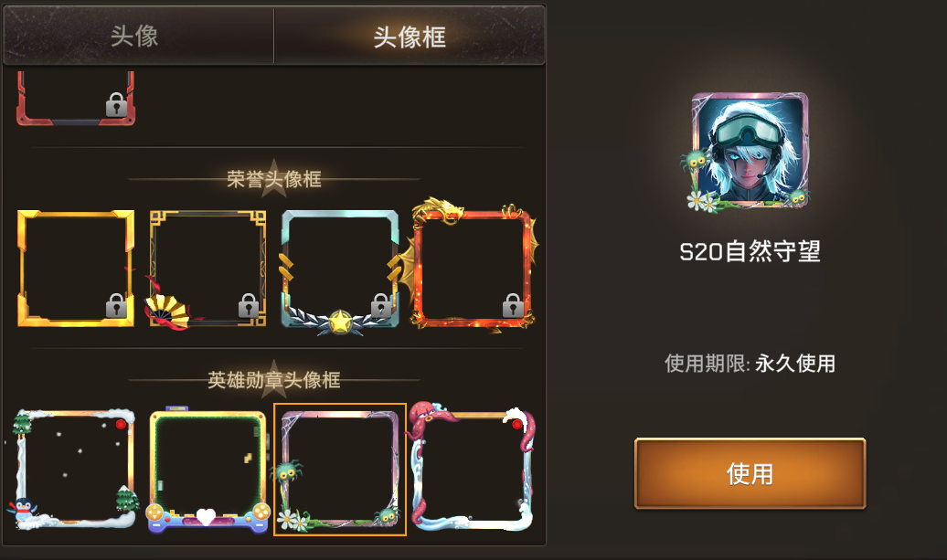This screenshot has width=947, height=560.
Task: Click the lock on the dragon frame
Action: pyautogui.click(x=513, y=306)
